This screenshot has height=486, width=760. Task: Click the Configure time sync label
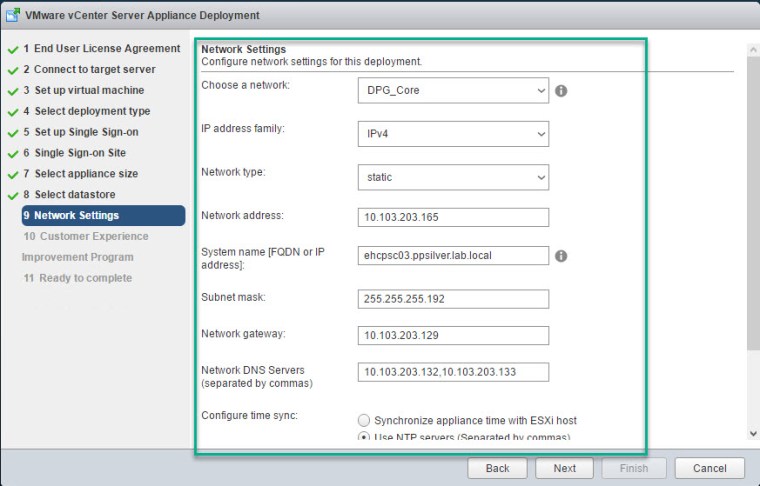(249, 415)
